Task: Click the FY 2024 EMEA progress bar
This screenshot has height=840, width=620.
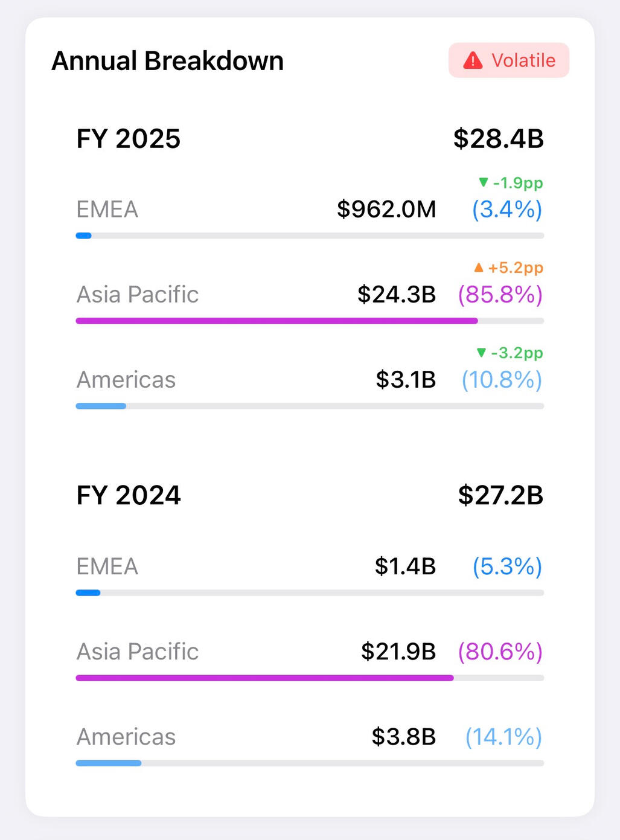Action: coord(309,592)
